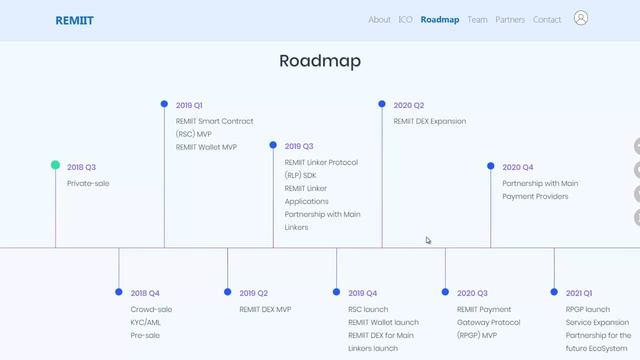Click the 2021 Q1 timeline dot

(554, 292)
